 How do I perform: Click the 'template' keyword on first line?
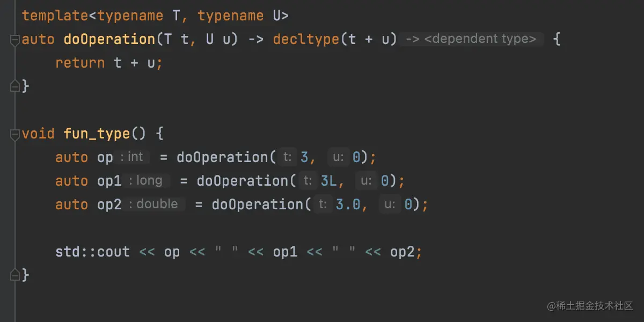click(x=55, y=16)
